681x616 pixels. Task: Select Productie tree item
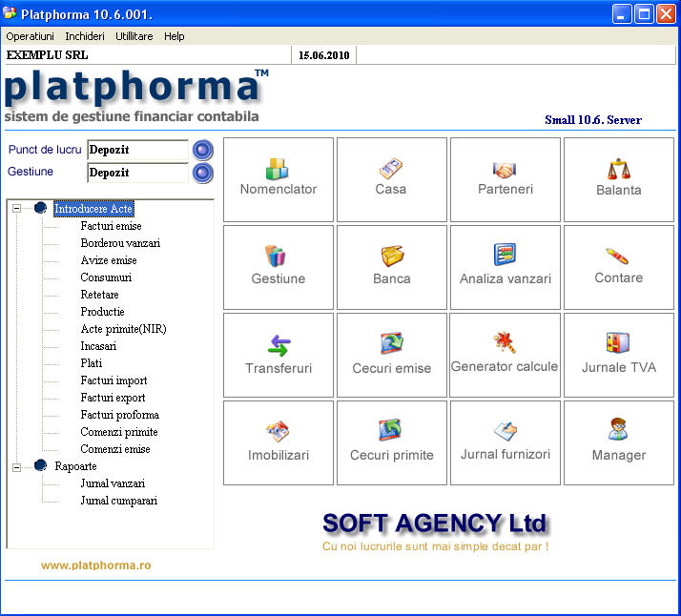click(x=102, y=312)
